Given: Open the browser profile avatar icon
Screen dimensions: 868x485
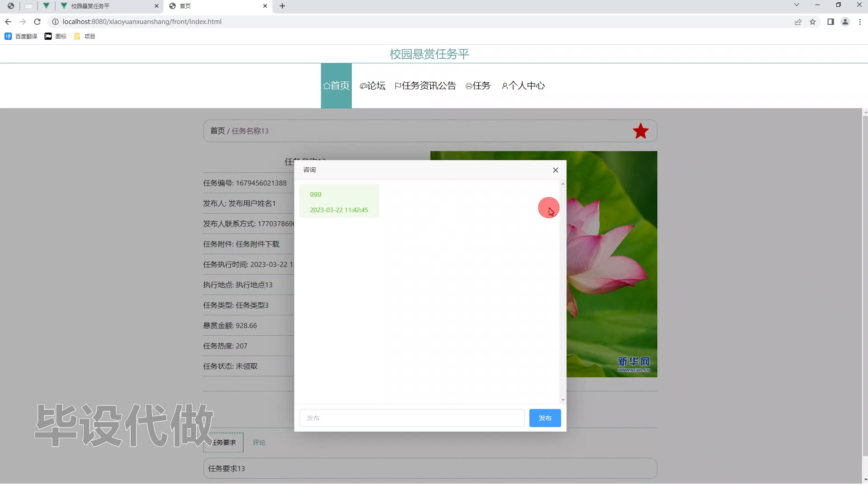Looking at the screenshot, I should point(845,22).
